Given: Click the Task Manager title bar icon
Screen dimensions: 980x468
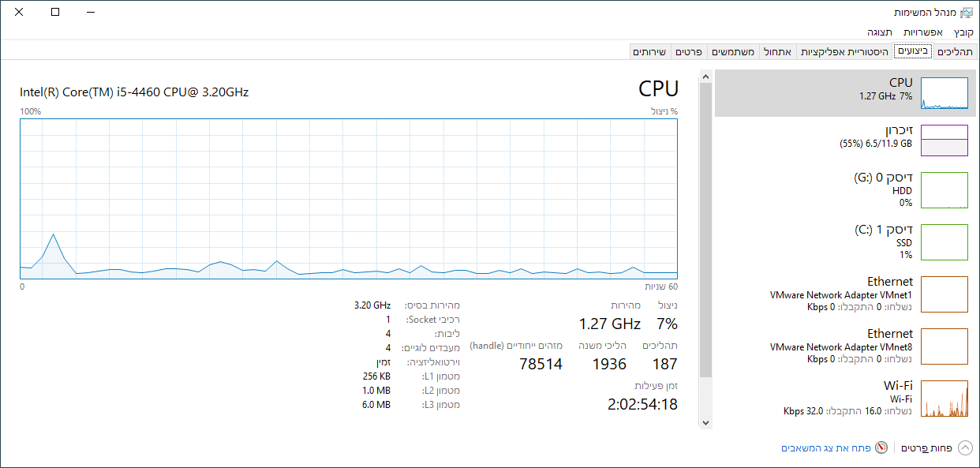Looking at the screenshot, I should [967, 13].
